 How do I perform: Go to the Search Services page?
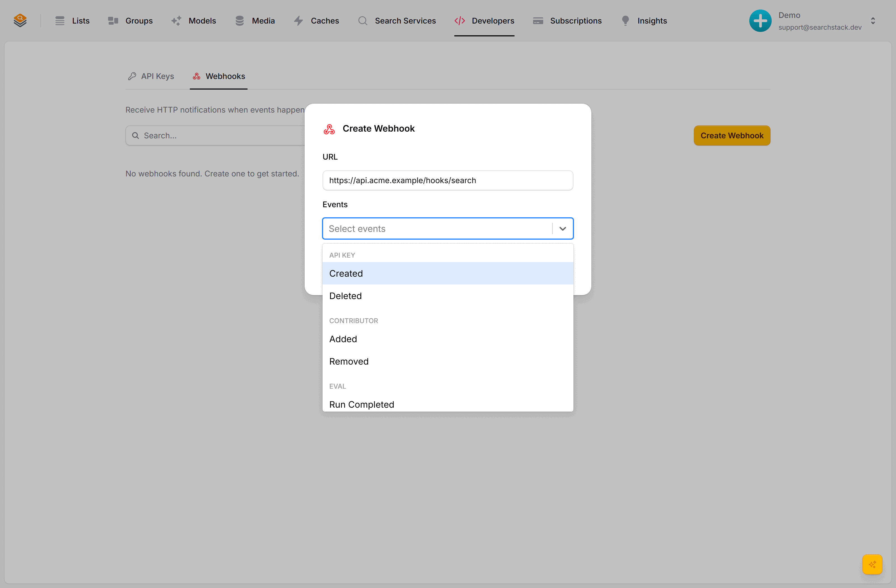(x=397, y=21)
